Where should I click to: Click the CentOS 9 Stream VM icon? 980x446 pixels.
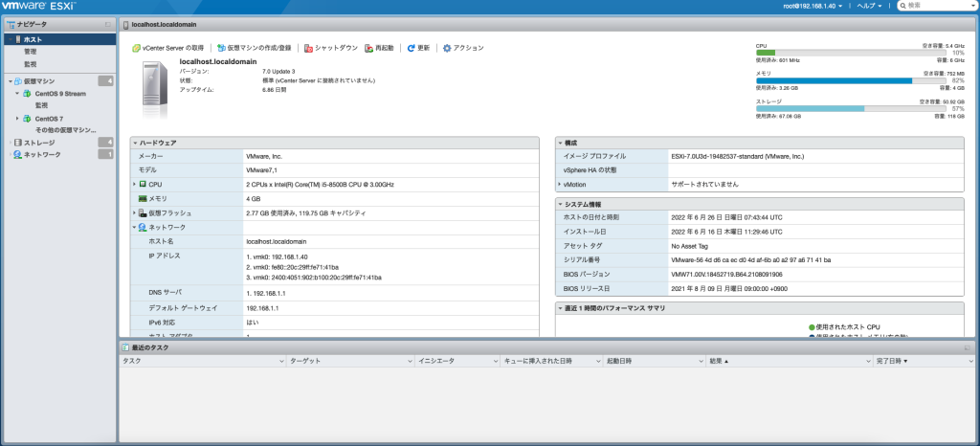27,94
